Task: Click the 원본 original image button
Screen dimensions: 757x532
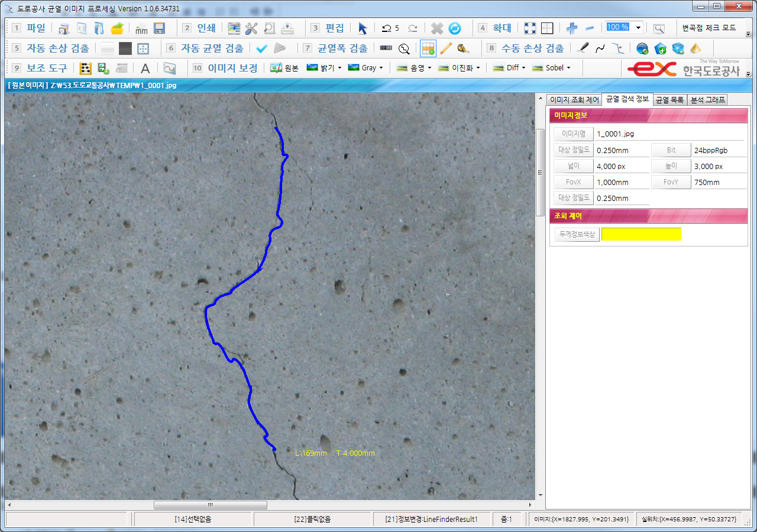Action: [284, 68]
